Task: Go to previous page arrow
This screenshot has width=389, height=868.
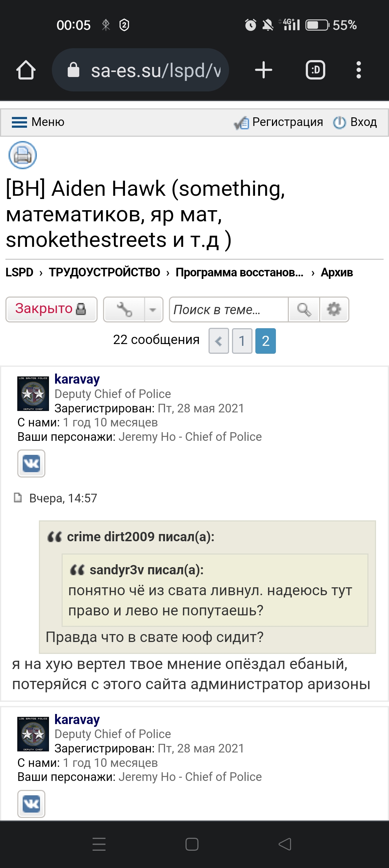Action: pyautogui.click(x=219, y=341)
